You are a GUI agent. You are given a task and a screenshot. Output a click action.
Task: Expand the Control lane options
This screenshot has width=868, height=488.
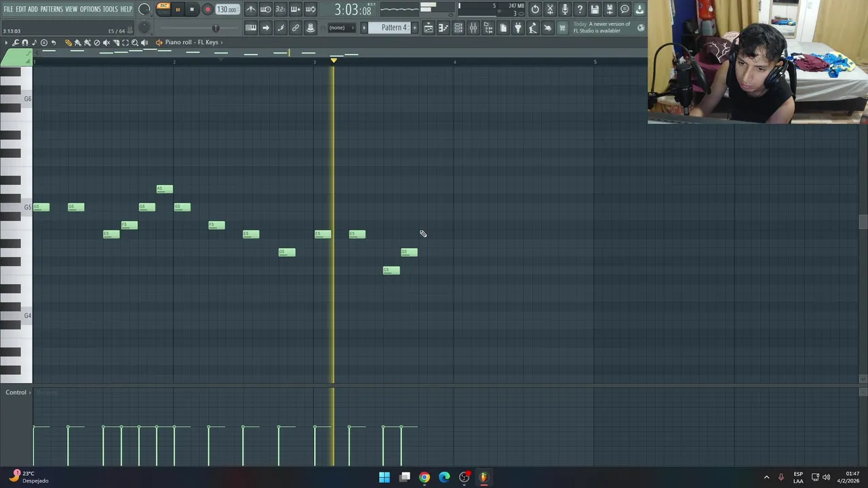(x=30, y=392)
